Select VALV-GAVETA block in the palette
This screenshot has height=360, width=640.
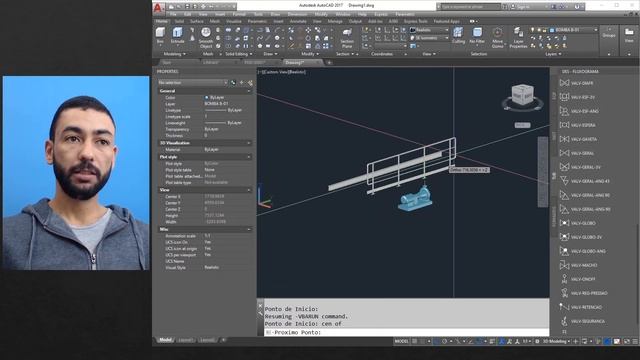(578, 139)
